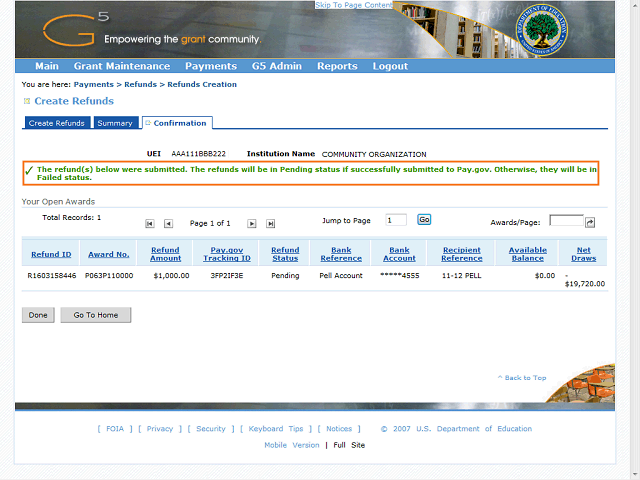Click the Go button beside Jump to Page

pos(424,220)
